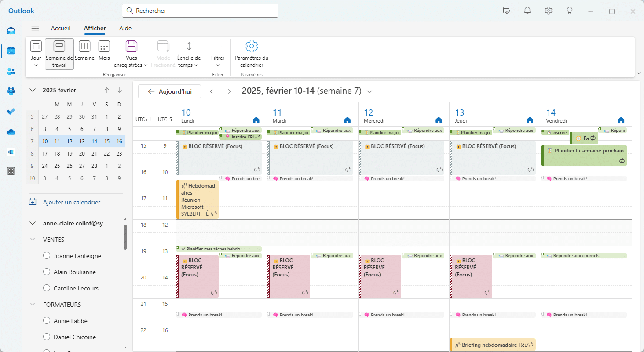Viewport: 644px width, 352px height.
Task: Collapse the anne-claire.collot account calendars
Action: tap(32, 223)
